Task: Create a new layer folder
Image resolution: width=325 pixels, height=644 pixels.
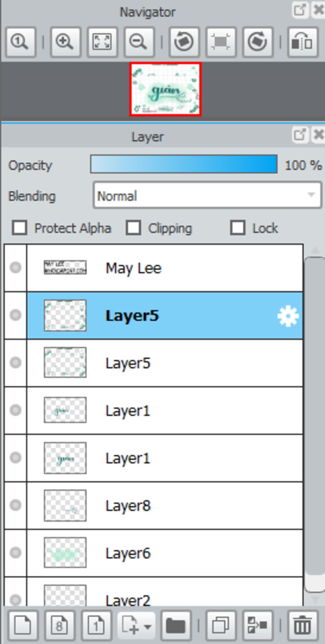Action: [176, 626]
